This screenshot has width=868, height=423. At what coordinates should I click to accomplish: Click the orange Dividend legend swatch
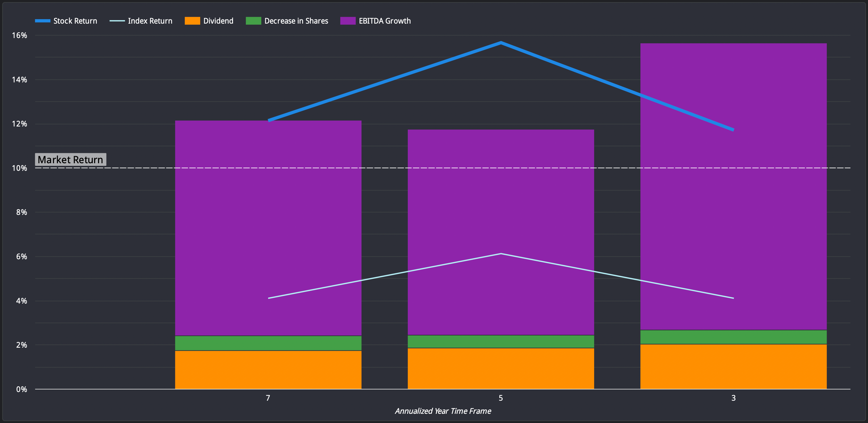[192, 21]
